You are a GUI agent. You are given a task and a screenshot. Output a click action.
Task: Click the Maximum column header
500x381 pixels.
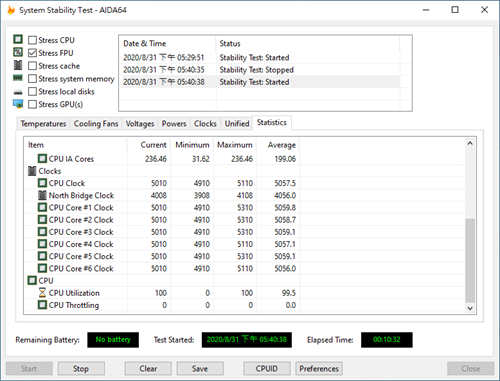click(235, 145)
